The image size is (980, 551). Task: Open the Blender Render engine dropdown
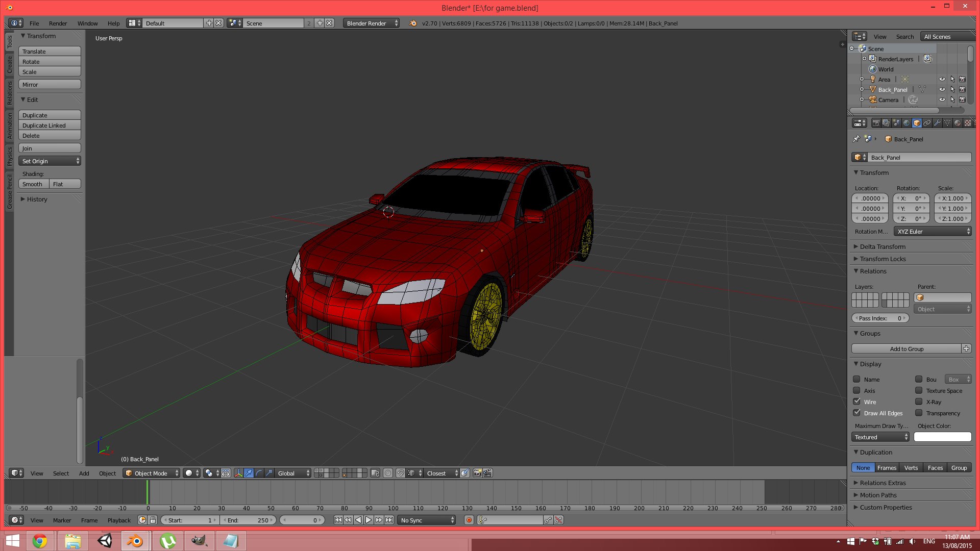[371, 23]
